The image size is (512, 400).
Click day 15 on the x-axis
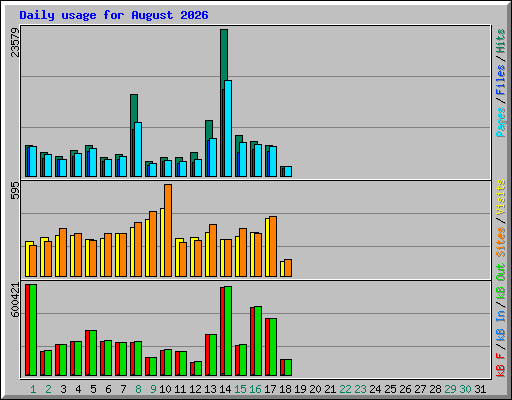click(240, 389)
